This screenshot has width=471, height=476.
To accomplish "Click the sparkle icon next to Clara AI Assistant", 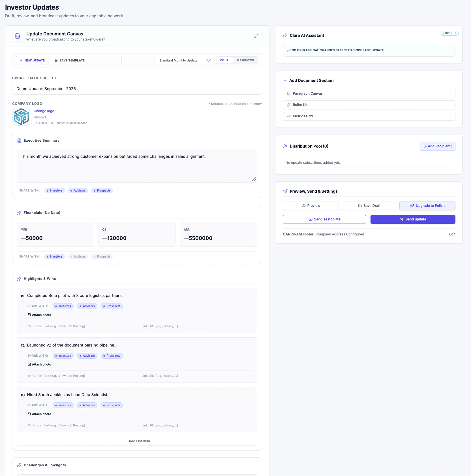I will coord(285,35).
